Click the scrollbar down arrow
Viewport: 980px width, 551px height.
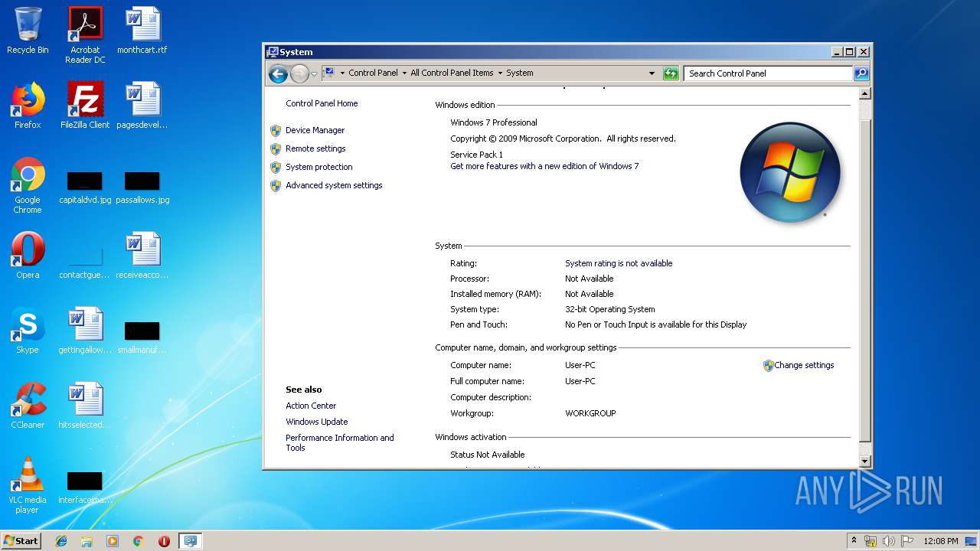click(865, 461)
